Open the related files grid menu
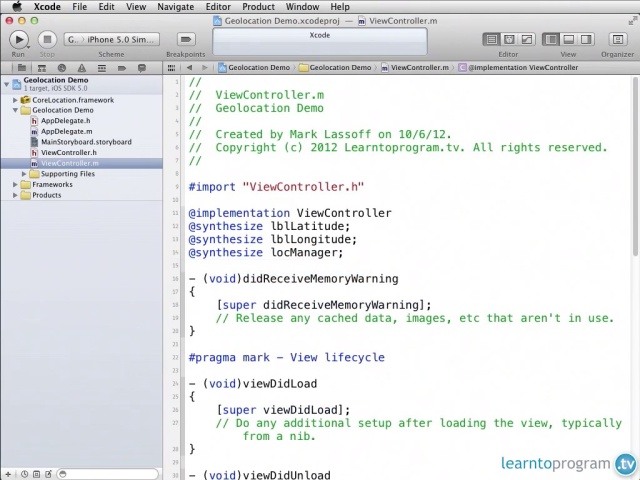 click(171, 68)
